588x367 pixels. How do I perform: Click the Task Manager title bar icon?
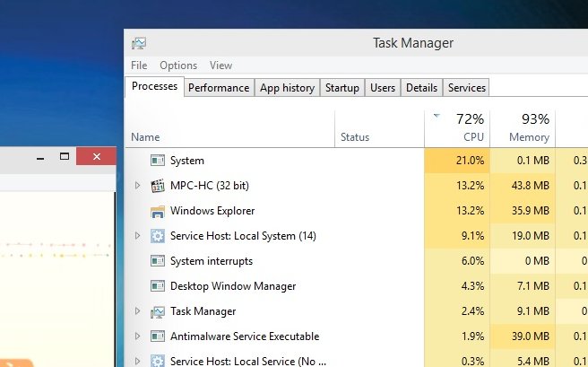(x=139, y=43)
